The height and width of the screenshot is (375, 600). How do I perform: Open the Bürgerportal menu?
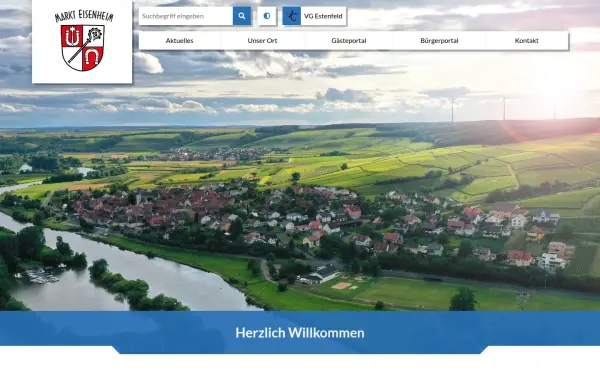[x=439, y=41]
